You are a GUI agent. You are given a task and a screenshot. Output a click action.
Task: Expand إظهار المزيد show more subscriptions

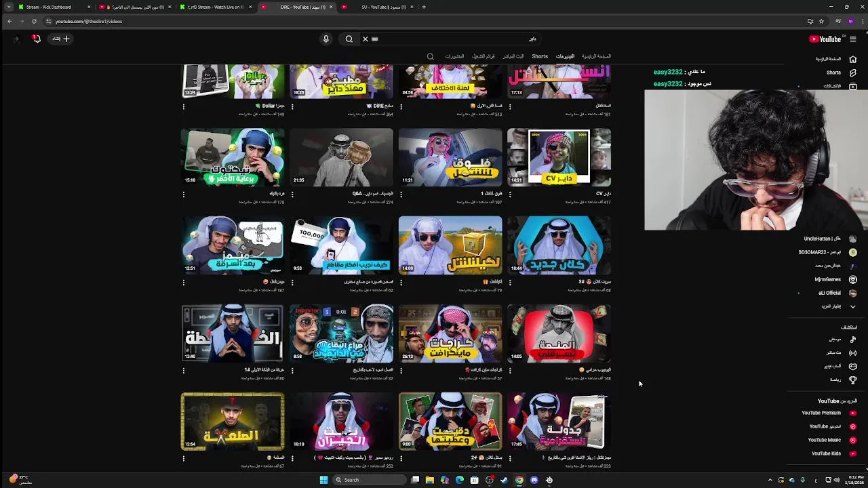tap(838, 306)
